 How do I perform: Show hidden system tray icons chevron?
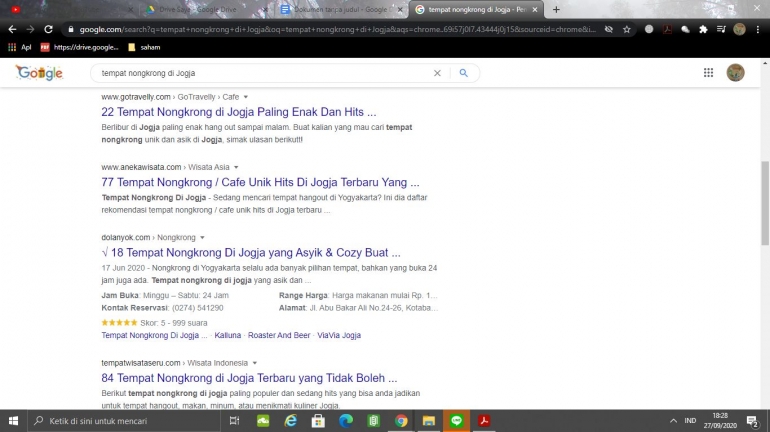click(673, 421)
